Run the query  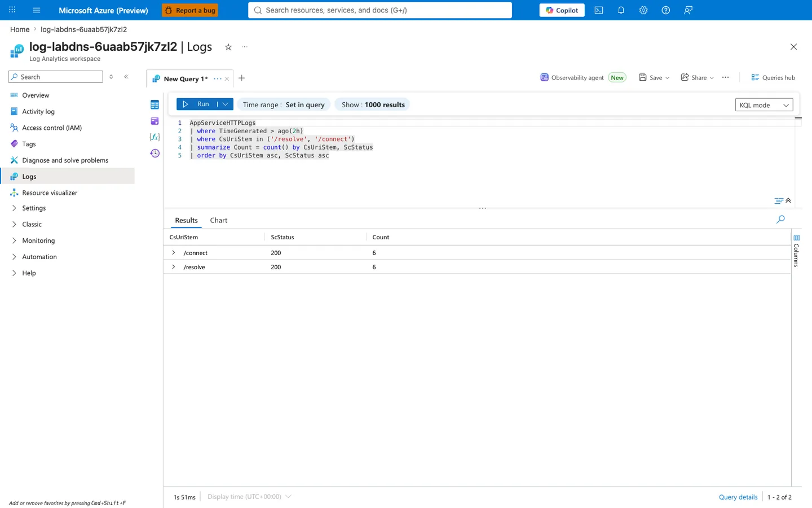click(197, 104)
